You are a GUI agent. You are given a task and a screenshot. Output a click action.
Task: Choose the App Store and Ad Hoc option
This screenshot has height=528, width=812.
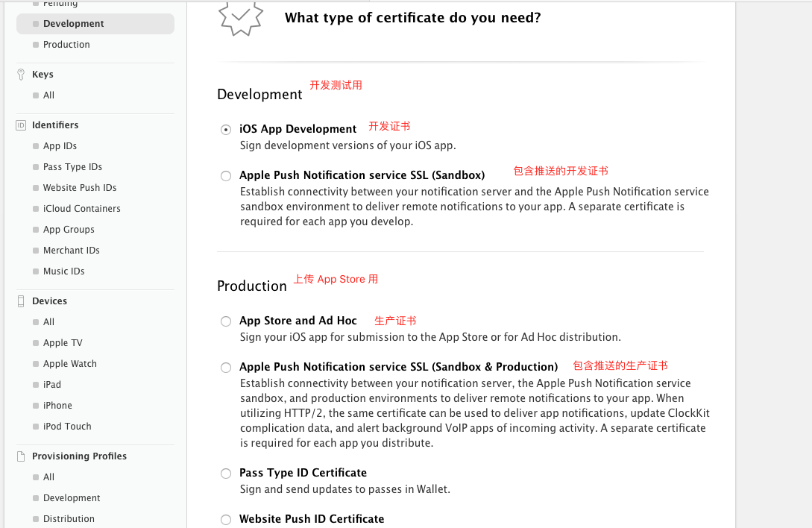click(x=226, y=321)
